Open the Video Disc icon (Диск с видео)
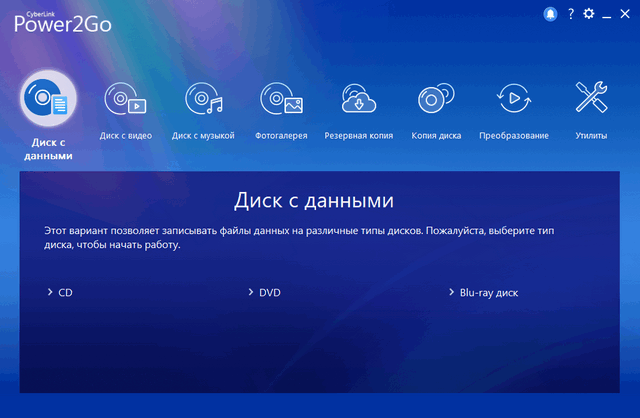The image size is (640, 418). (126, 100)
